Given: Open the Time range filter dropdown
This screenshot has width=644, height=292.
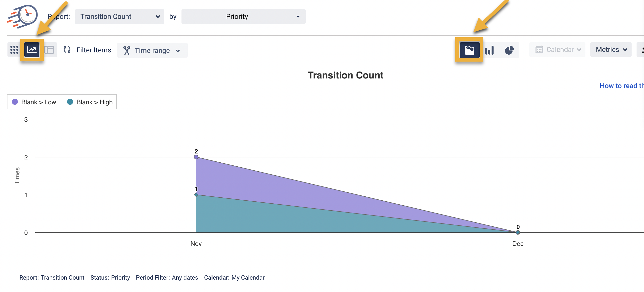Looking at the screenshot, I should 152,50.
